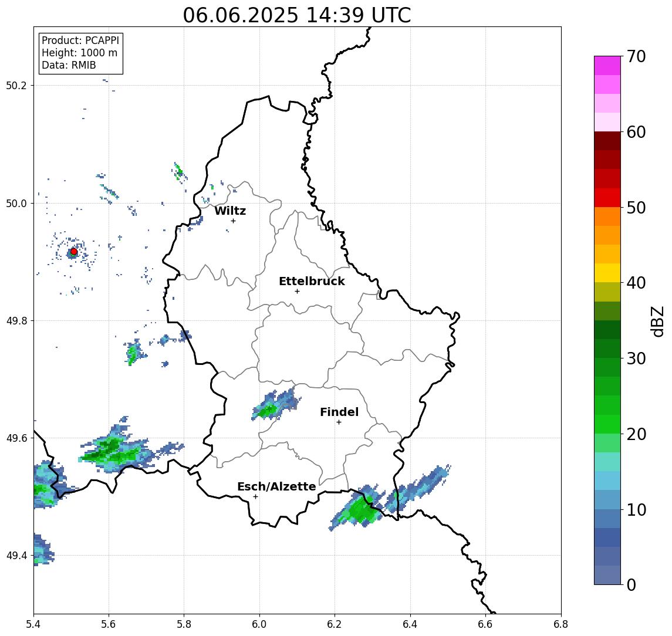Select the Findel label
Screen dimensions: 672x636
339,412
